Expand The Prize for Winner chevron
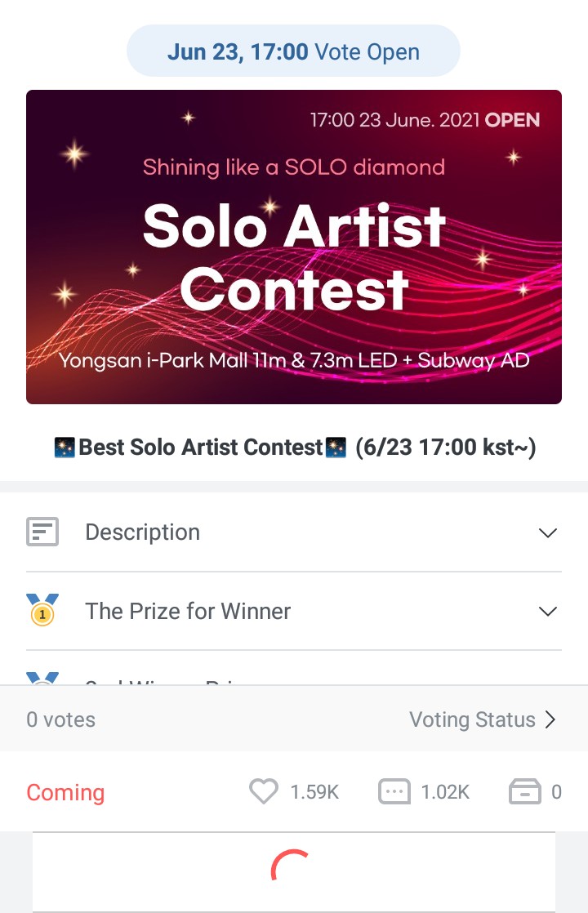The width and height of the screenshot is (588, 913). click(548, 611)
